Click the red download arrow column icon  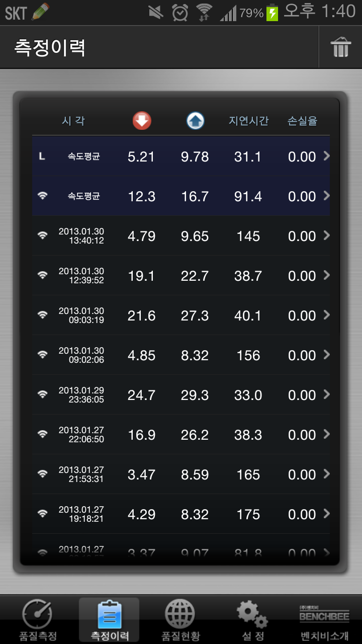(142, 121)
